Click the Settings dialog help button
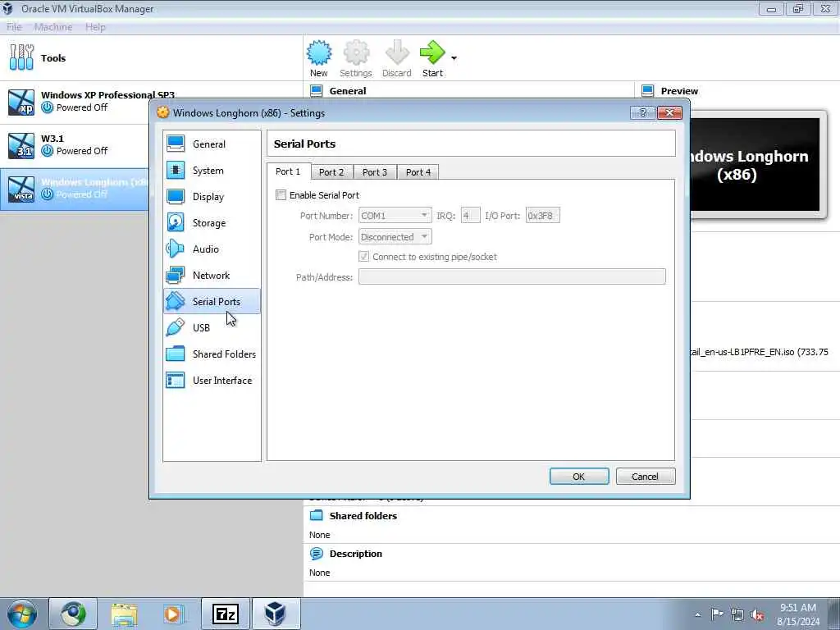This screenshot has width=840, height=630. tap(643, 112)
